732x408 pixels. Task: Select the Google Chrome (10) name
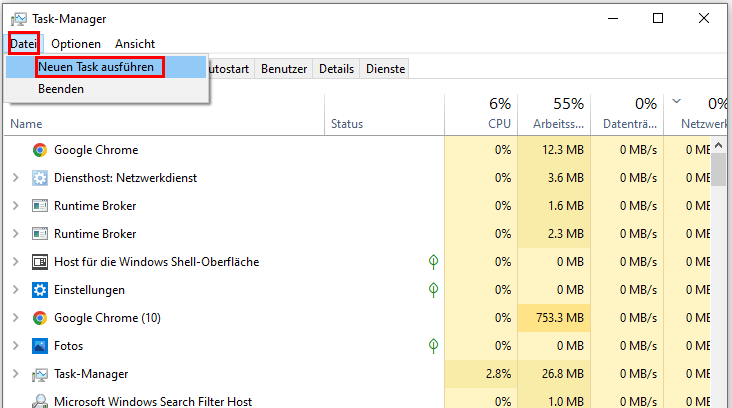[x=107, y=318]
